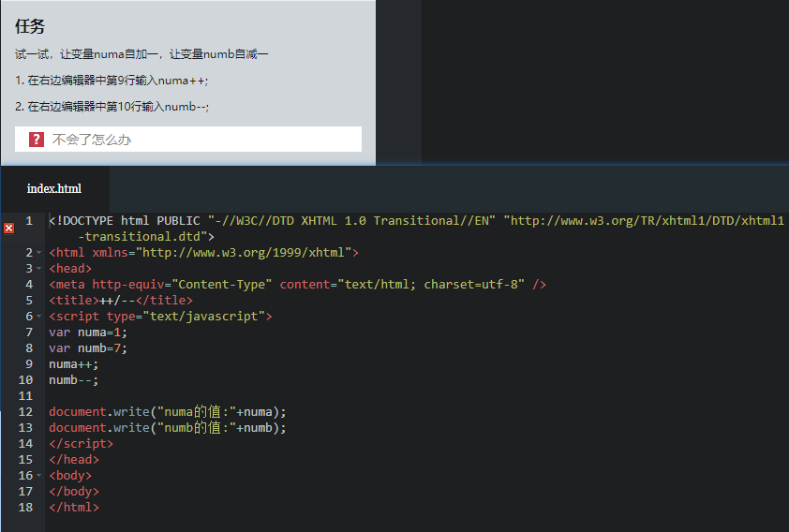This screenshot has height=532, width=789.
Task: Place cursor on the DOCTYPE line text
Action: click(x=416, y=221)
